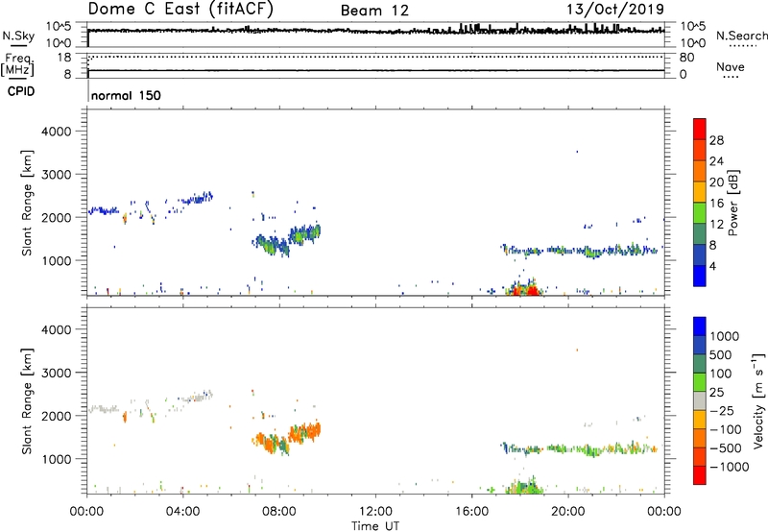This screenshot has height=532, width=768.
Task: Click the '500' label on the velocity color bar
Action: click(721, 355)
